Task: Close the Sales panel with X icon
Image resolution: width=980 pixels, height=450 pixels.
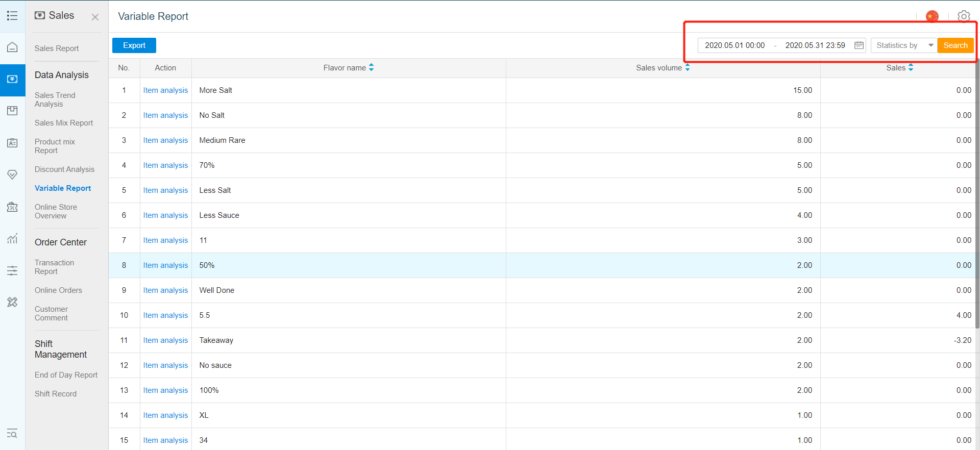Action: pyautogui.click(x=95, y=17)
